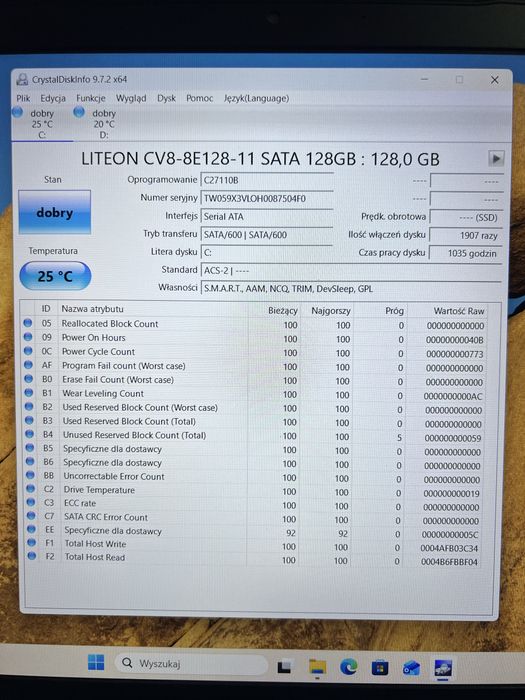Click the current value 92 in row EE

tap(291, 533)
